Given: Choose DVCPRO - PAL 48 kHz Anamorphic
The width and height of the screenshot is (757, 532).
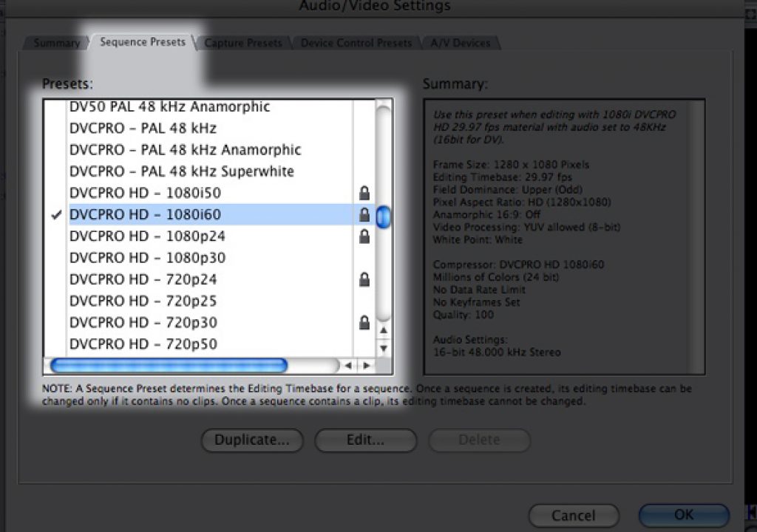Looking at the screenshot, I should coord(185,150).
